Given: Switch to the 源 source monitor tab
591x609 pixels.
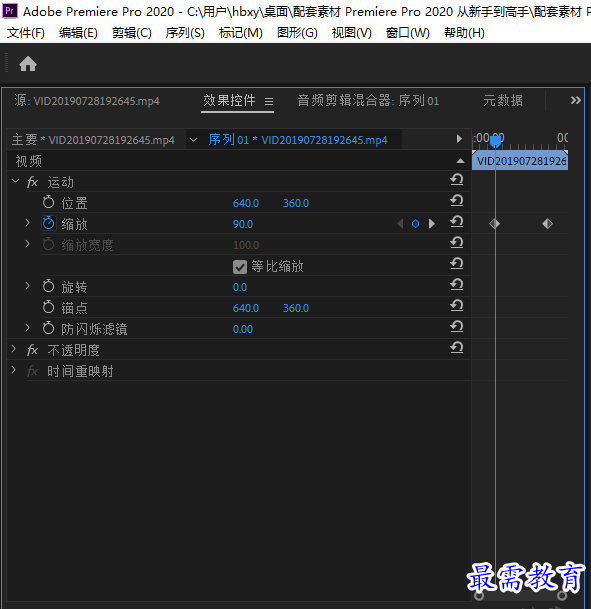Looking at the screenshot, I should click(87, 101).
